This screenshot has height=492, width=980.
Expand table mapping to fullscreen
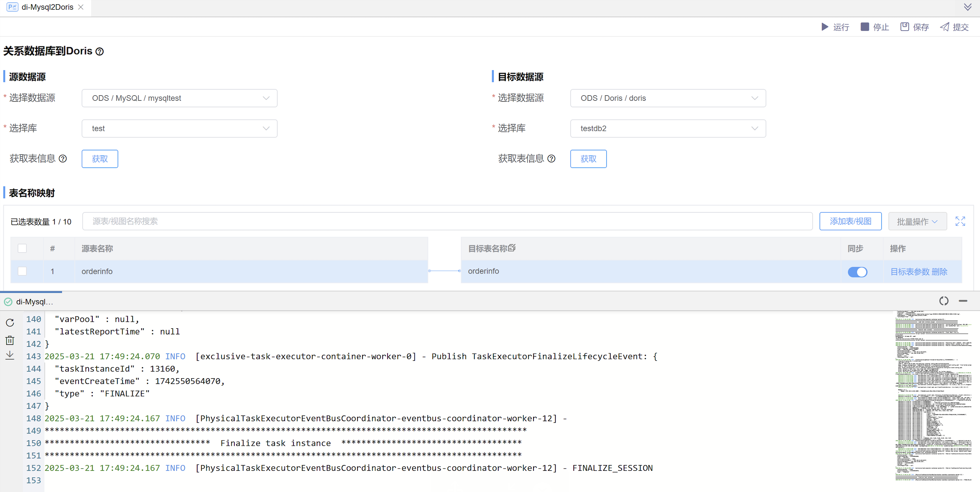961,221
